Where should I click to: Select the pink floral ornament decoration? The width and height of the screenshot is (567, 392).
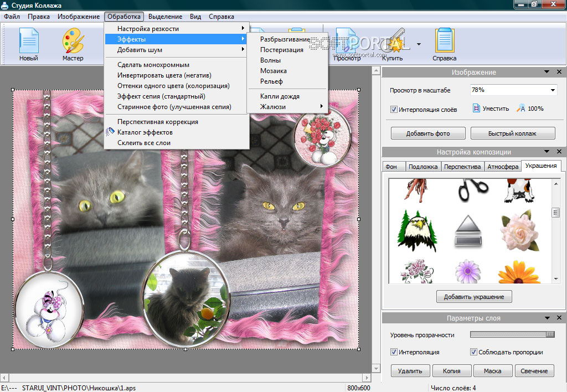pyautogui.click(x=417, y=271)
